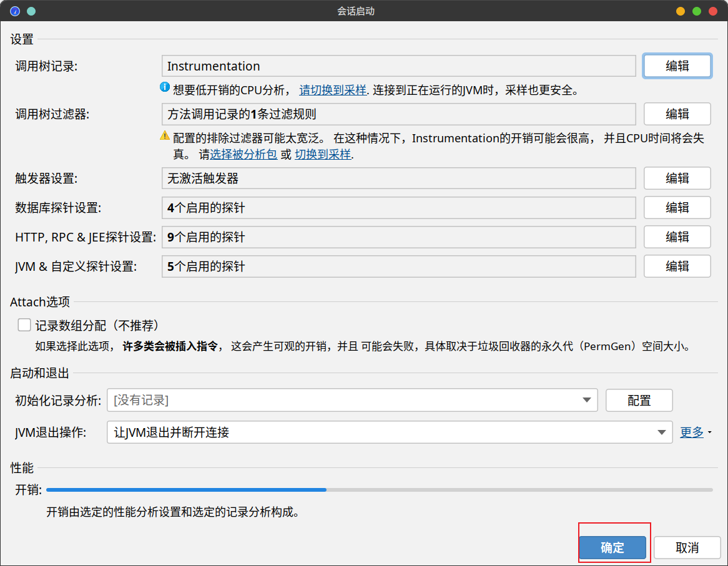Click the Instrumentation text field
Image resolution: width=728 pixels, height=566 pixels.
click(398, 66)
